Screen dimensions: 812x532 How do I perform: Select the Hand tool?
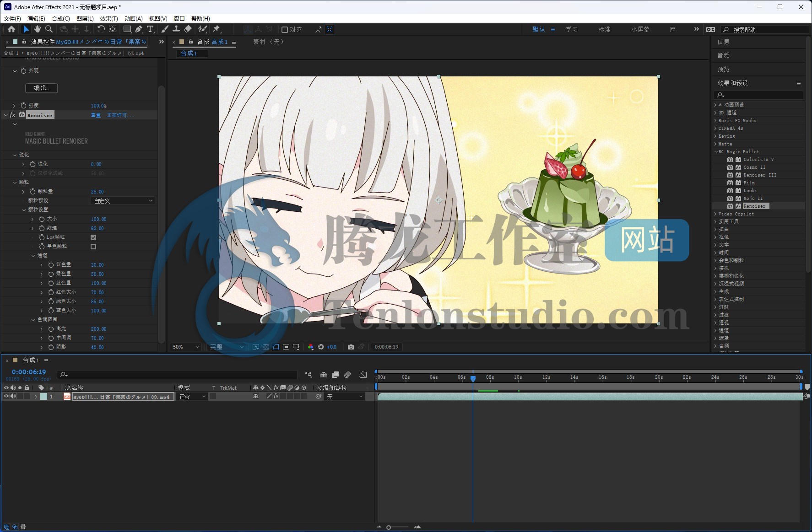37,29
